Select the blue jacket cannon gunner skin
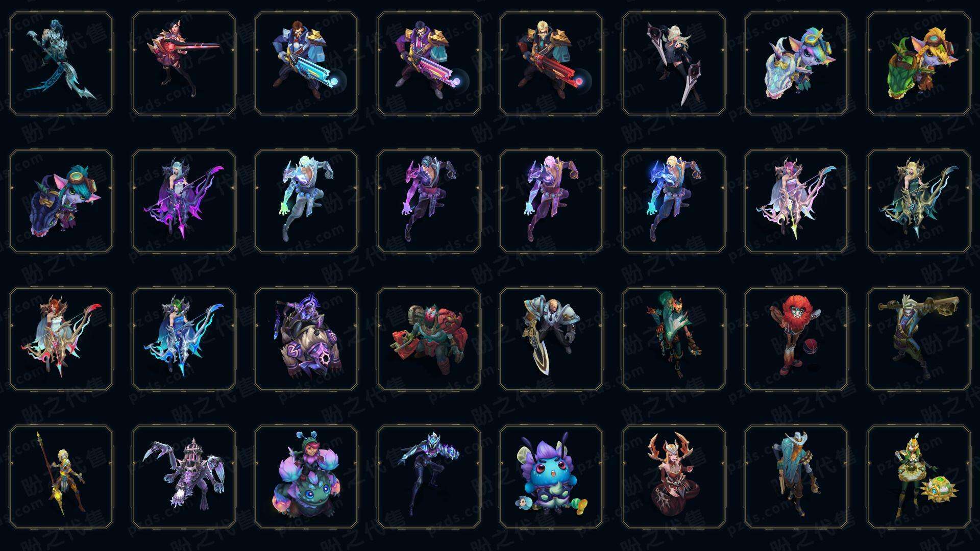The image size is (980, 551). point(306,63)
